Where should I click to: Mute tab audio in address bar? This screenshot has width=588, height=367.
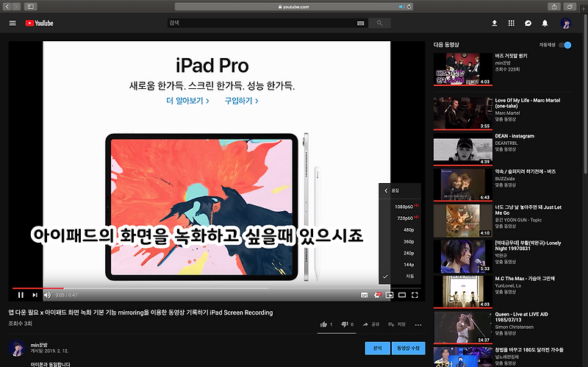401,7
